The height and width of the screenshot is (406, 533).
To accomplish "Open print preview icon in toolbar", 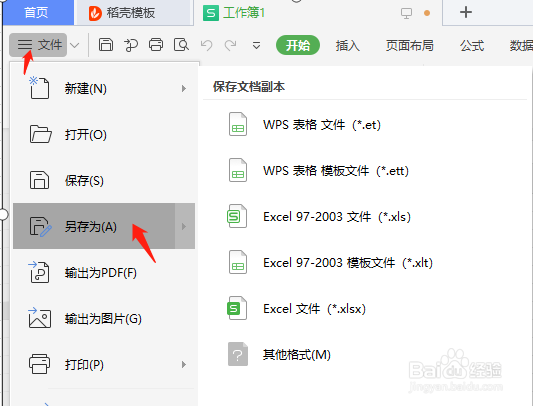I will (x=181, y=45).
